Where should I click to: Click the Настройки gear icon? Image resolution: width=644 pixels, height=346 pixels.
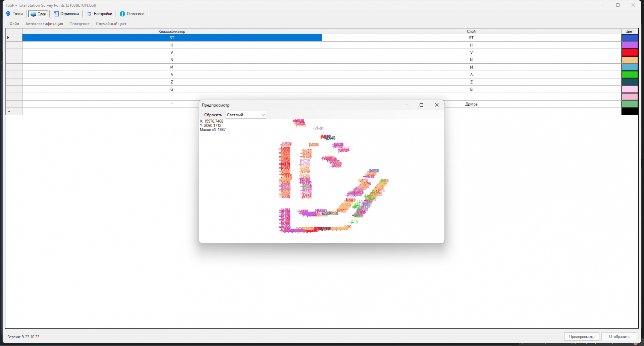click(x=89, y=14)
